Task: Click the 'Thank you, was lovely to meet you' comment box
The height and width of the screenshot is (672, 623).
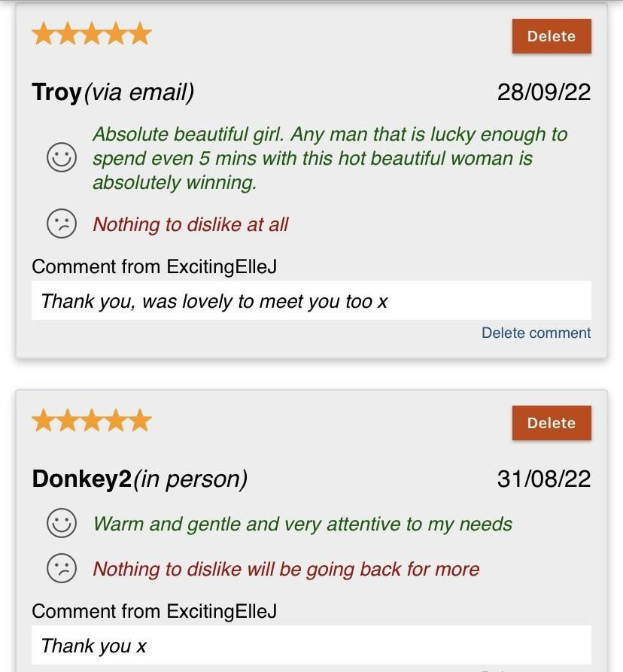Action: point(311,300)
